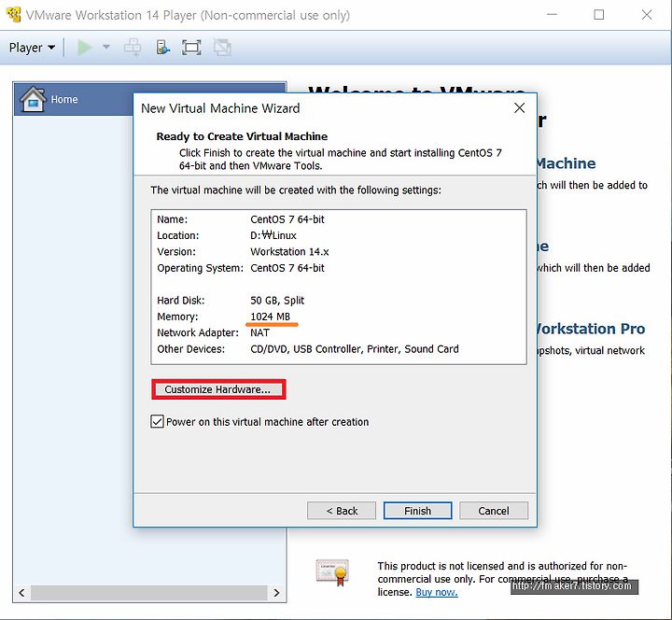Click the green power on play icon

[84, 48]
